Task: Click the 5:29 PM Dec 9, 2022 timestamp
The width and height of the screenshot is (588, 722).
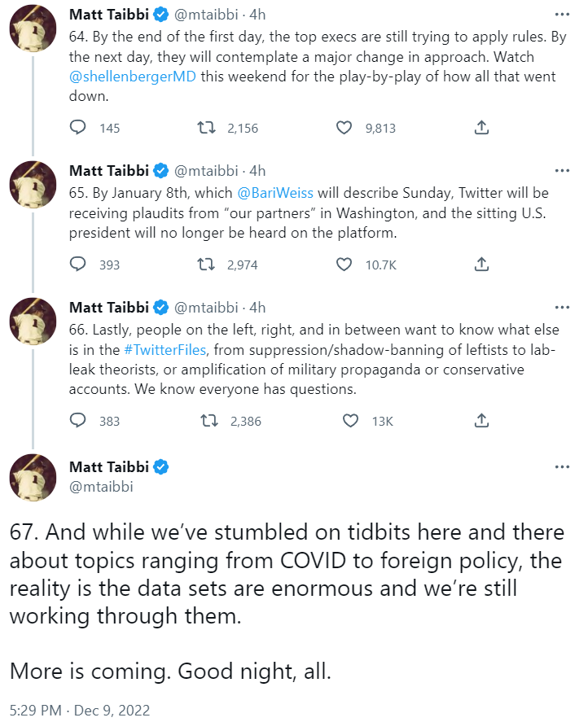Action: [80, 709]
